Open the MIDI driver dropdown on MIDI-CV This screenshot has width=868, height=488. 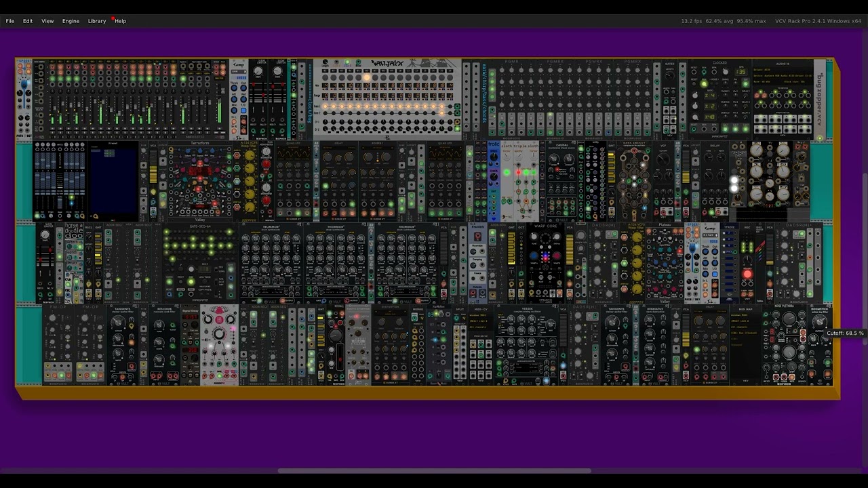coord(480,315)
